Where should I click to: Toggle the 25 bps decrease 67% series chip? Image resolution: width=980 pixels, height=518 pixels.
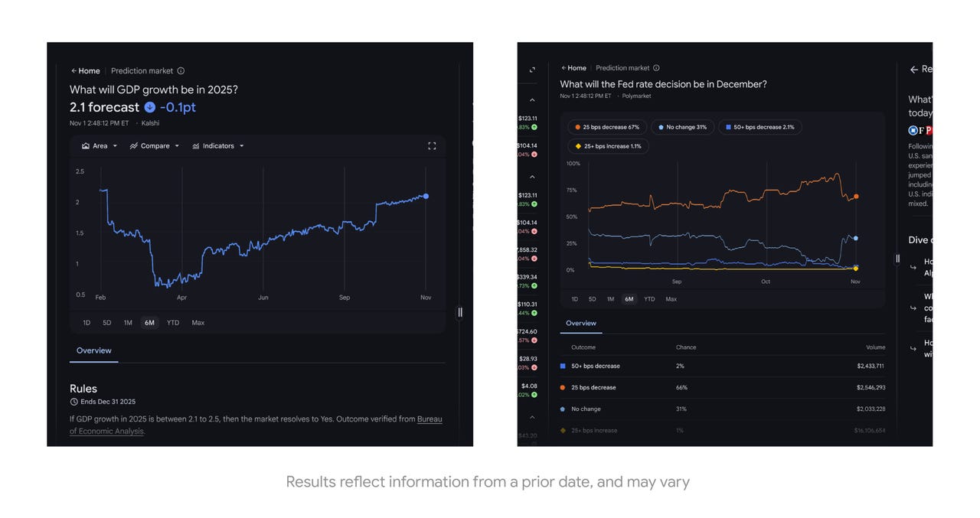607,127
